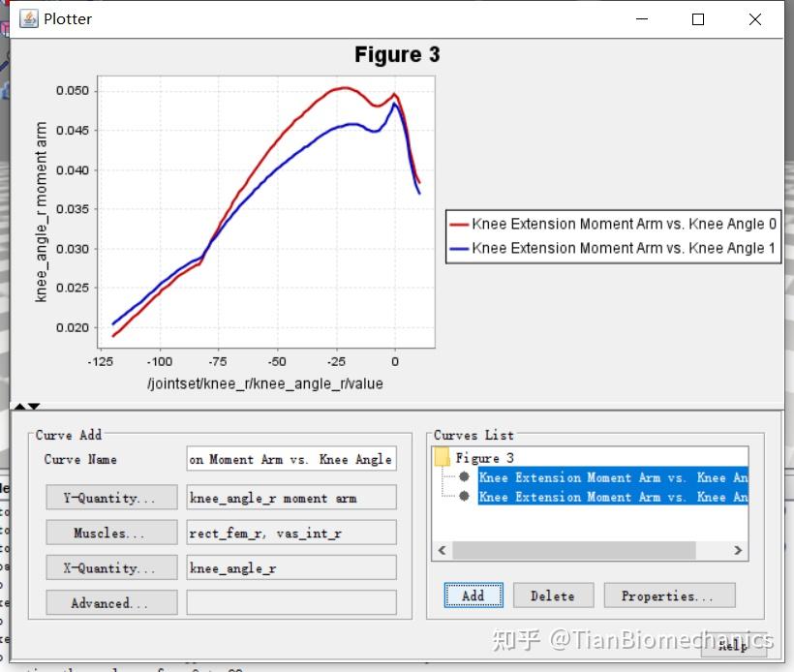Click the Figure 3 plot title
The image size is (794, 672).
[397, 54]
